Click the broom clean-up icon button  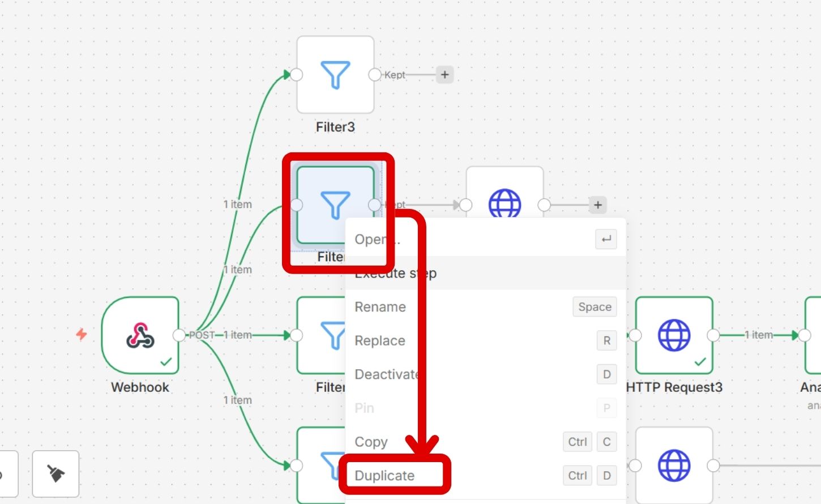coord(55,474)
